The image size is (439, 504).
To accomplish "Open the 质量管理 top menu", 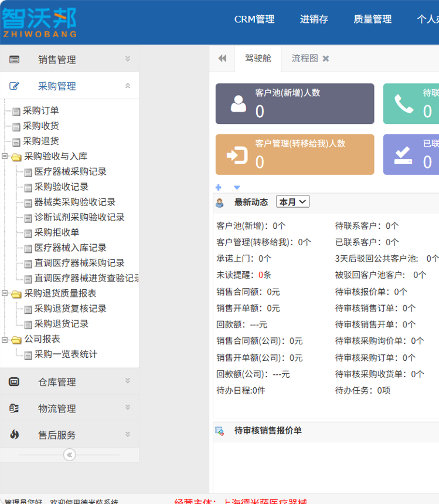I will coord(373,19).
